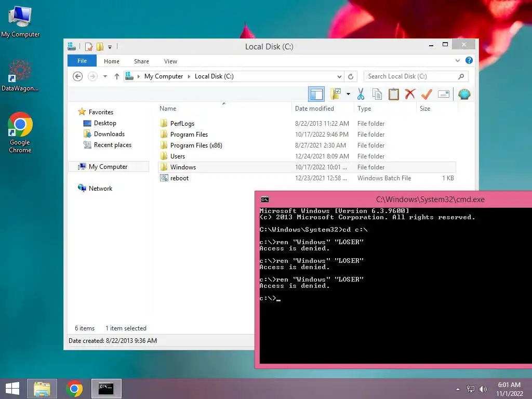Open the File ribbon tab

82,61
